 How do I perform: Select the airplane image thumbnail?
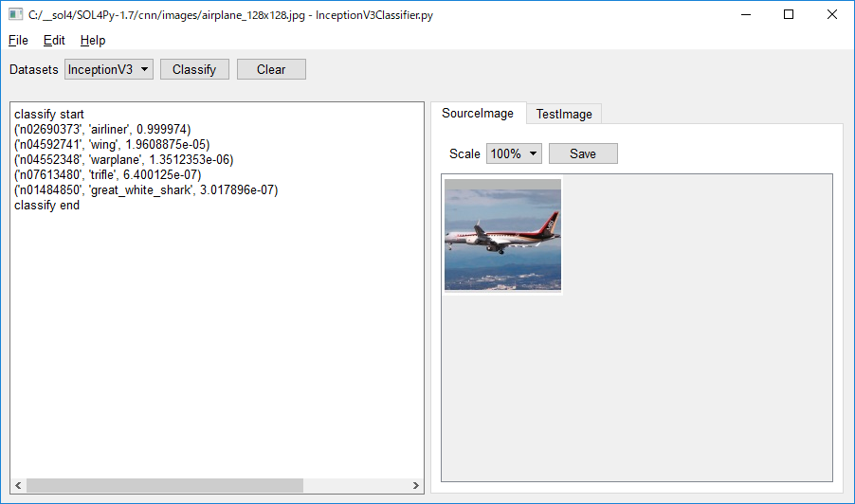tap(502, 235)
